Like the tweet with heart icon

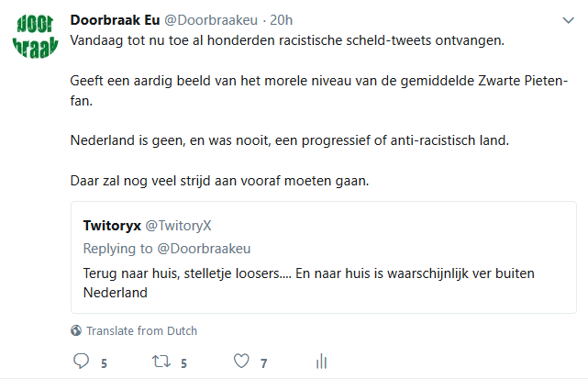click(x=241, y=362)
